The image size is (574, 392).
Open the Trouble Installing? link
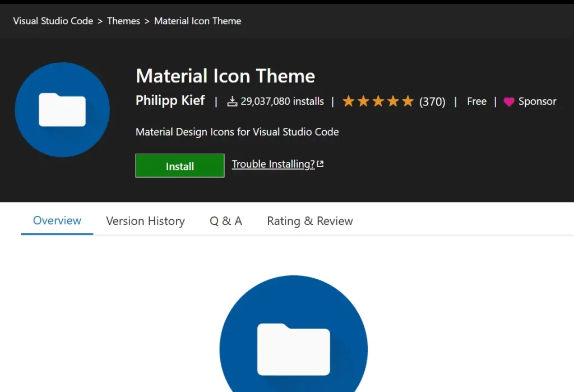click(x=273, y=164)
